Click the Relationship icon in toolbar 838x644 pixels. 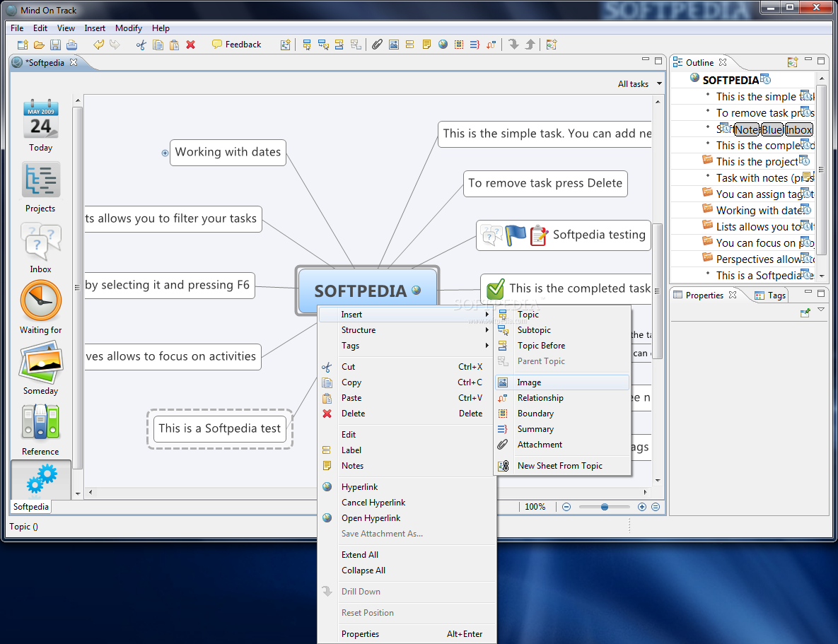coord(491,45)
